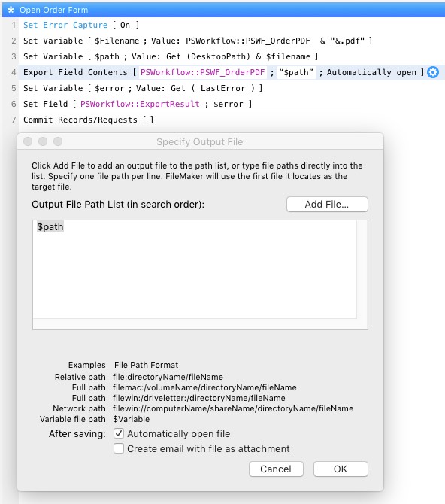The height and width of the screenshot is (504, 445).
Task: Confirm the dialog with OK
Action: click(341, 469)
